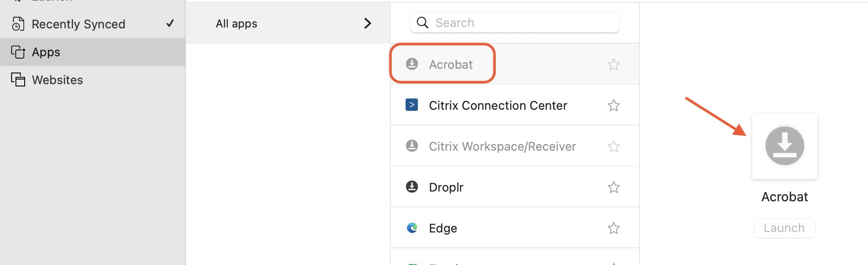Click the Apps sidebar icon
The height and width of the screenshot is (265, 868).
[x=18, y=52]
